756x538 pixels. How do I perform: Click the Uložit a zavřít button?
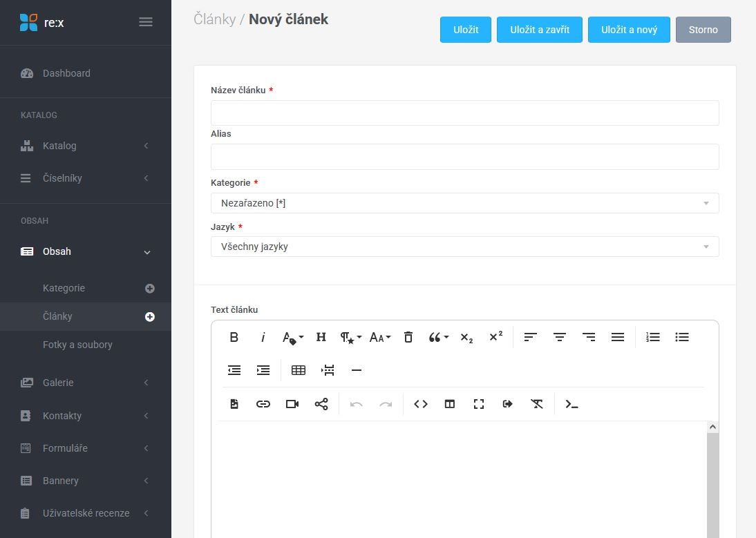(540, 30)
